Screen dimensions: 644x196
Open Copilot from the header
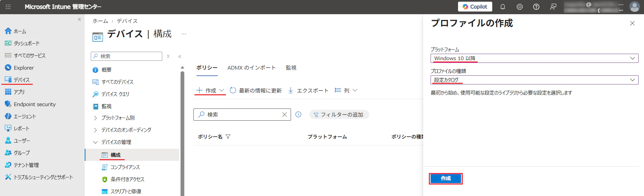pyautogui.click(x=475, y=7)
